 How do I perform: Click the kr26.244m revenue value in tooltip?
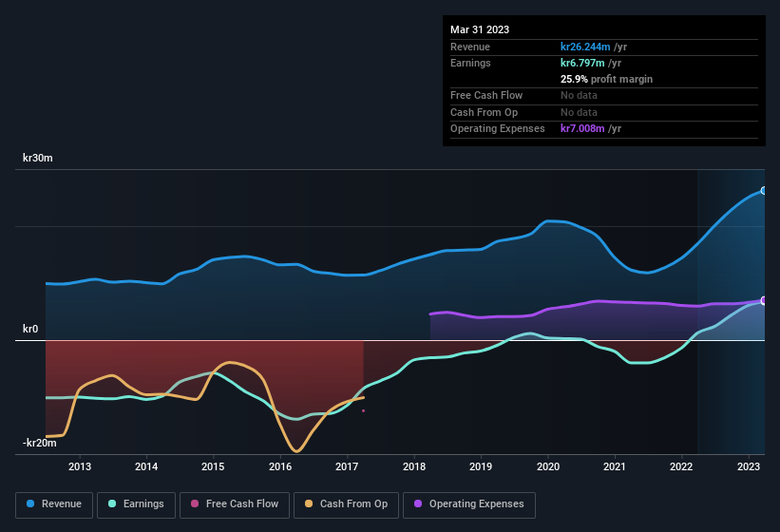point(585,47)
